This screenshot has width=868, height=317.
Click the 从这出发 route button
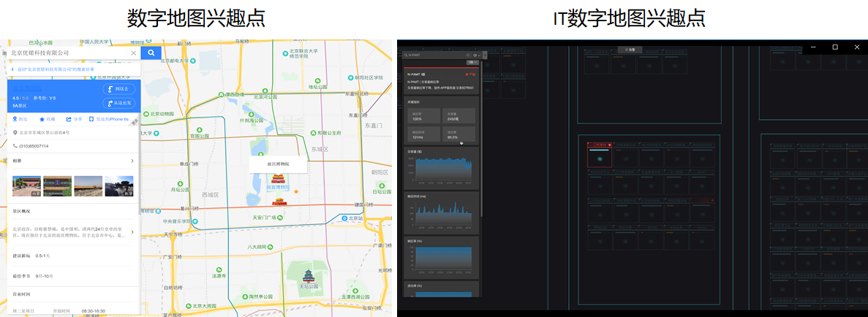click(118, 103)
